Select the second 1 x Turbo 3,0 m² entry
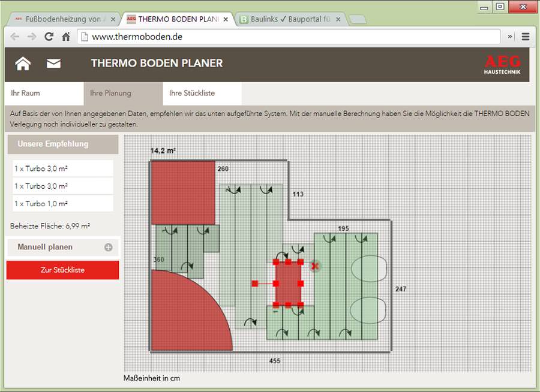 point(63,186)
